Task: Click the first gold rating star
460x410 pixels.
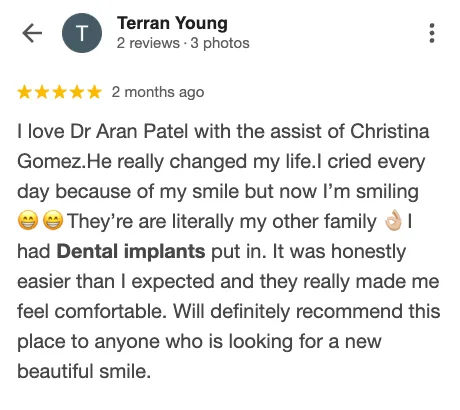Action: tap(24, 92)
